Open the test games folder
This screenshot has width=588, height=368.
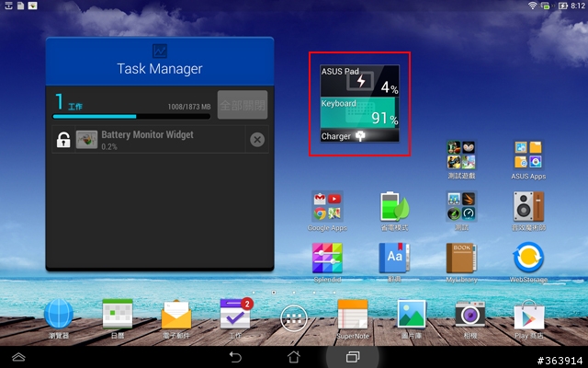[461, 155]
